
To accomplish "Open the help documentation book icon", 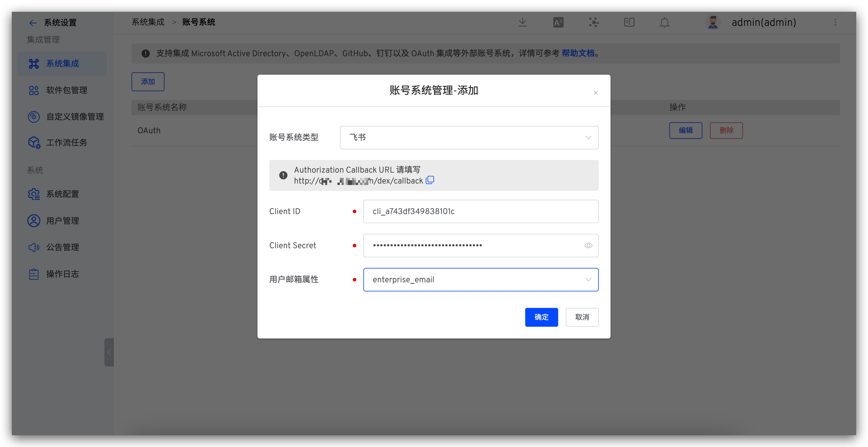I will click(629, 23).
